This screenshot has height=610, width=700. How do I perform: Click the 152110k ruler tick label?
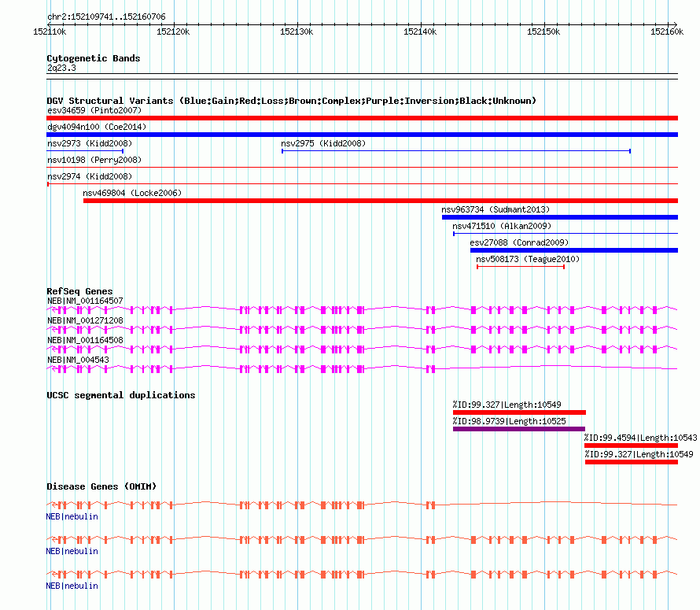coord(50,31)
